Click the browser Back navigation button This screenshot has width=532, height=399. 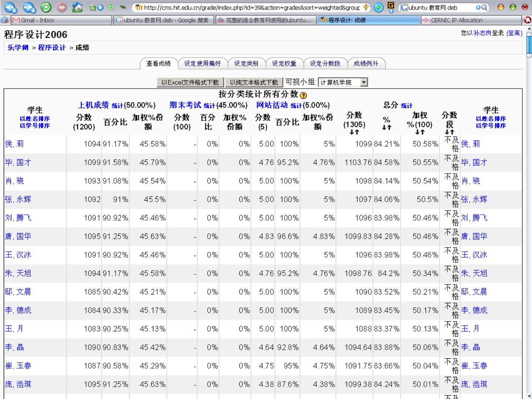coord(10,7)
